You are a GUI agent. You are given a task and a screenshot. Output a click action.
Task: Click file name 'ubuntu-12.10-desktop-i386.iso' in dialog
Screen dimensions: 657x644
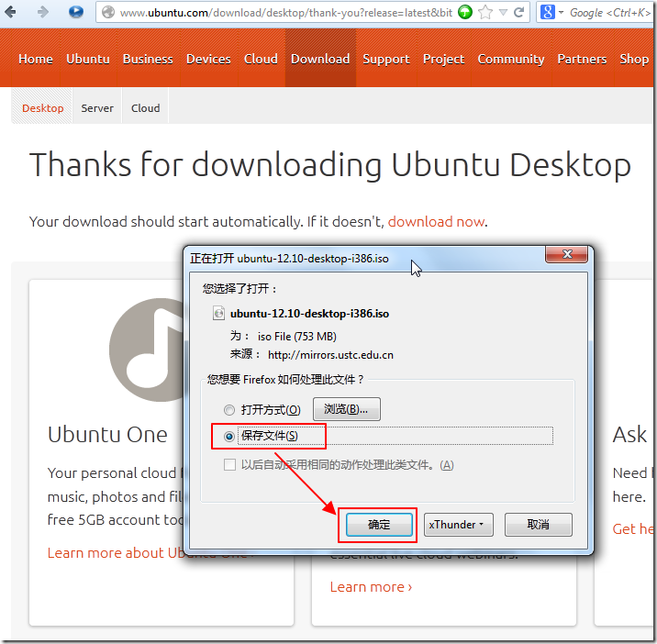(x=309, y=314)
